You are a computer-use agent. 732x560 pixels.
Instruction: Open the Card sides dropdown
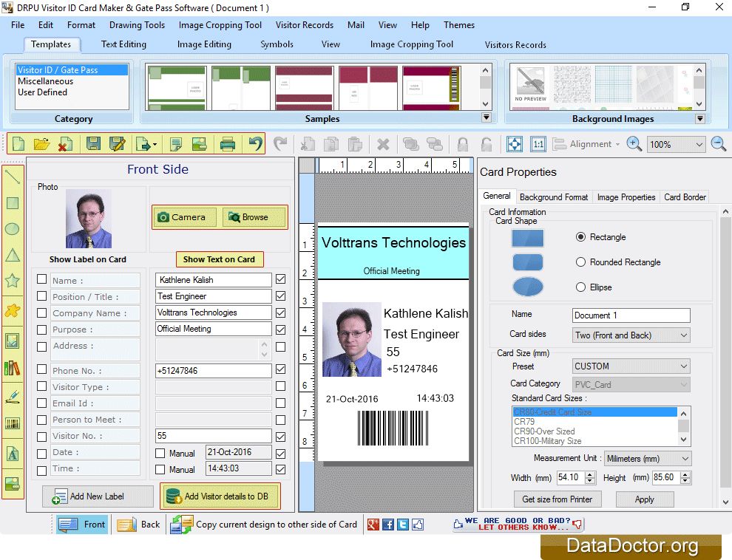click(631, 335)
